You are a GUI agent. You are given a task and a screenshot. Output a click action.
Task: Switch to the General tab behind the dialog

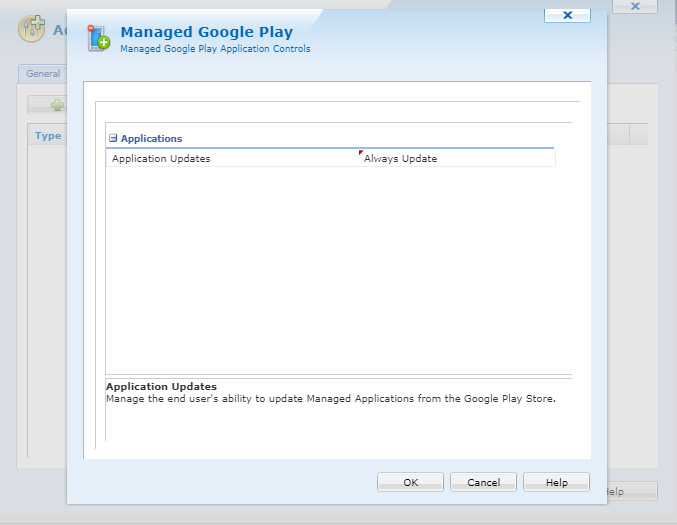(43, 74)
